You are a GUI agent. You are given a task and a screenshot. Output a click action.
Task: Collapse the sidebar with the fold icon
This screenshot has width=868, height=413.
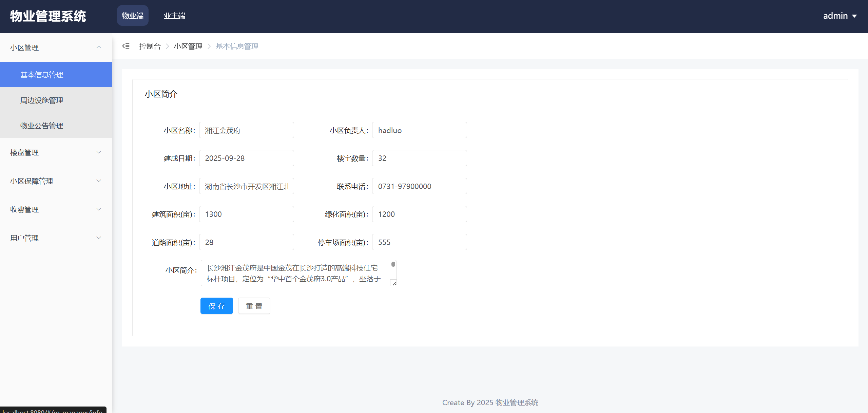126,46
